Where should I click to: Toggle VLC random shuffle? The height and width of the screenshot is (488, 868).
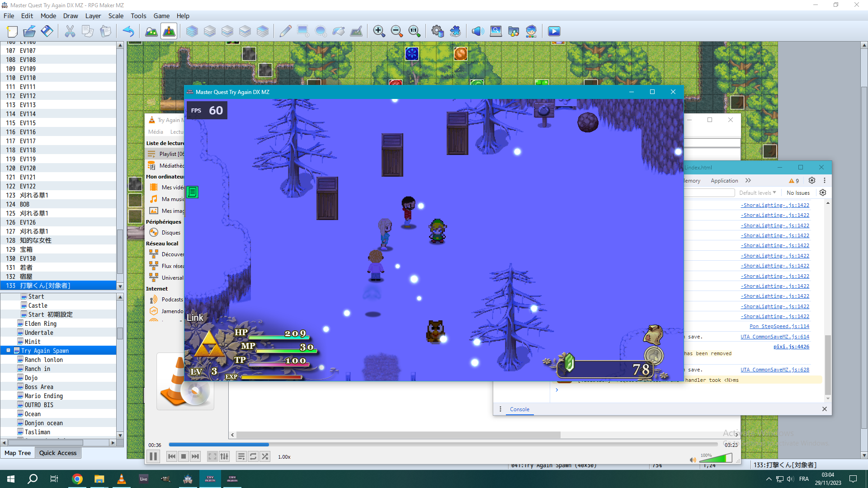265,456
